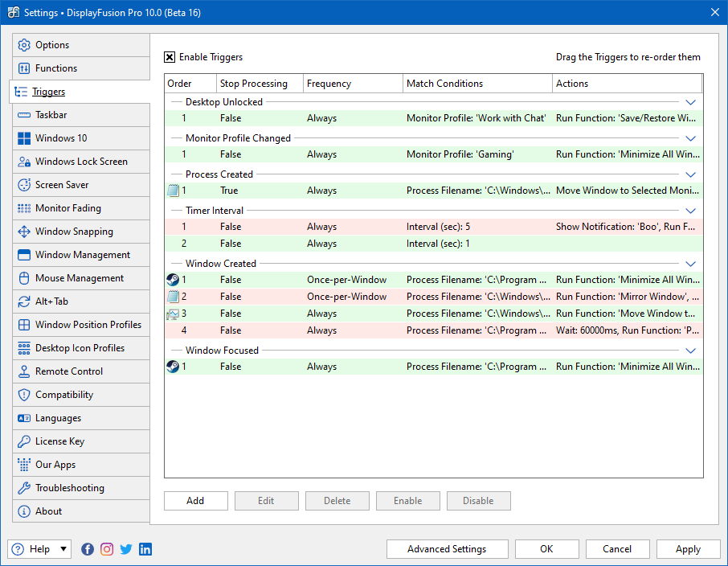Click the Cancel button
Image resolution: width=728 pixels, height=566 pixels.
tap(617, 549)
